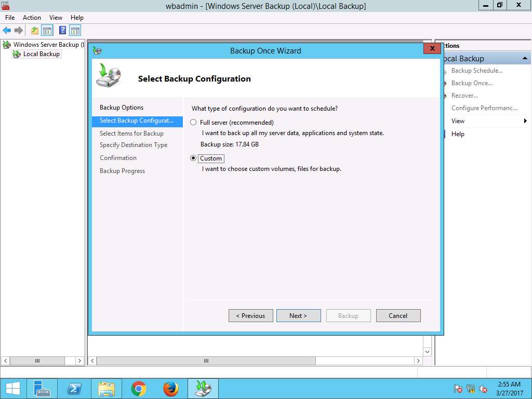Expand the View submenu arrow in Actions pane

[x=525, y=121]
